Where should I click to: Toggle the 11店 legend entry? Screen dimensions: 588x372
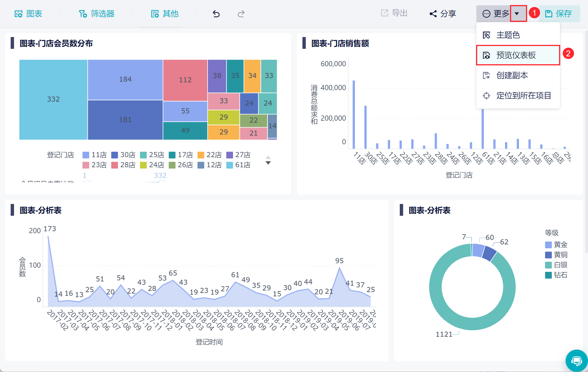(95, 155)
